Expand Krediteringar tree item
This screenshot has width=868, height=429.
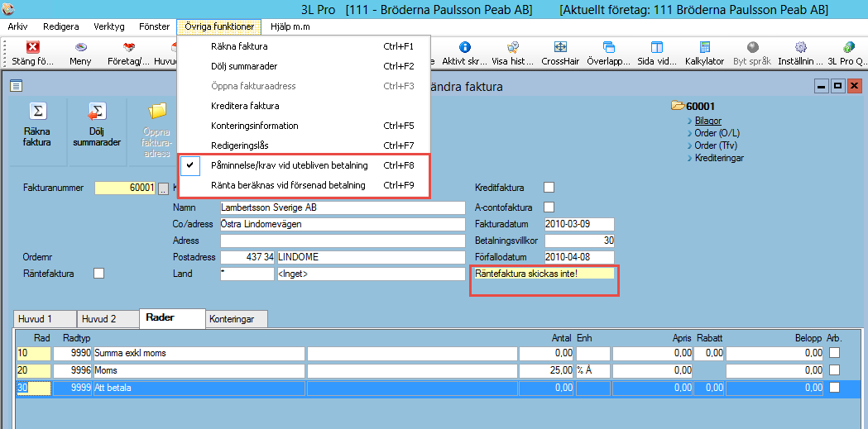(x=719, y=158)
